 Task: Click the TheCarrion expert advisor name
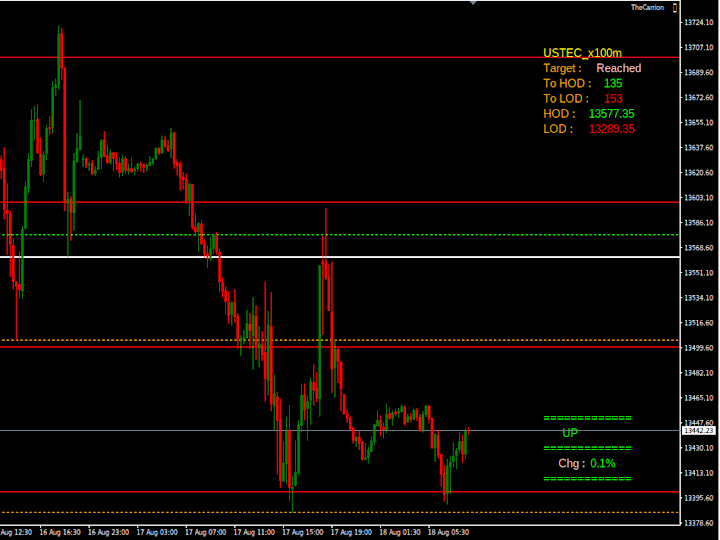pyautogui.click(x=647, y=7)
